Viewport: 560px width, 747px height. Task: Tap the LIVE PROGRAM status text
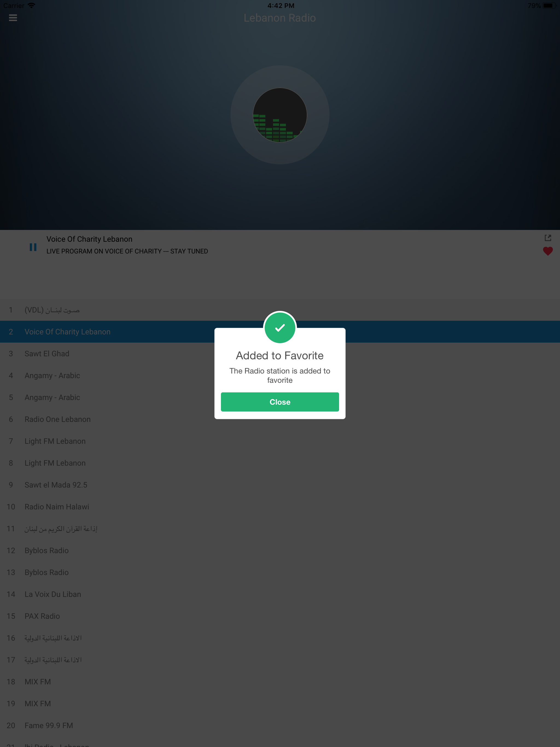127,251
